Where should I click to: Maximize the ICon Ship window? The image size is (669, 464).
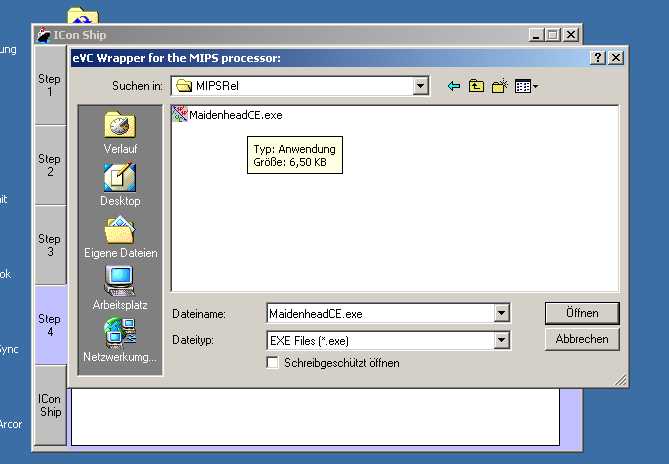coord(553,35)
